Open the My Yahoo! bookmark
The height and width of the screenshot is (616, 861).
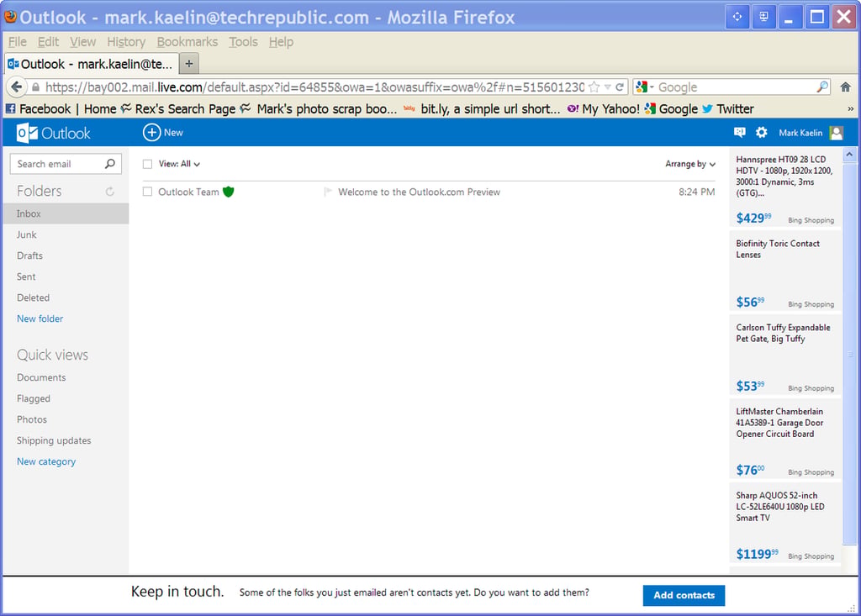click(x=604, y=108)
